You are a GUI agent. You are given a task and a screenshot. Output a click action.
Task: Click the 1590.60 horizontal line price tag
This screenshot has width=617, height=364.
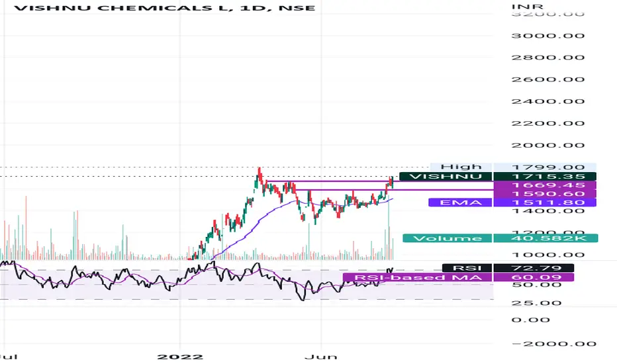pos(545,194)
